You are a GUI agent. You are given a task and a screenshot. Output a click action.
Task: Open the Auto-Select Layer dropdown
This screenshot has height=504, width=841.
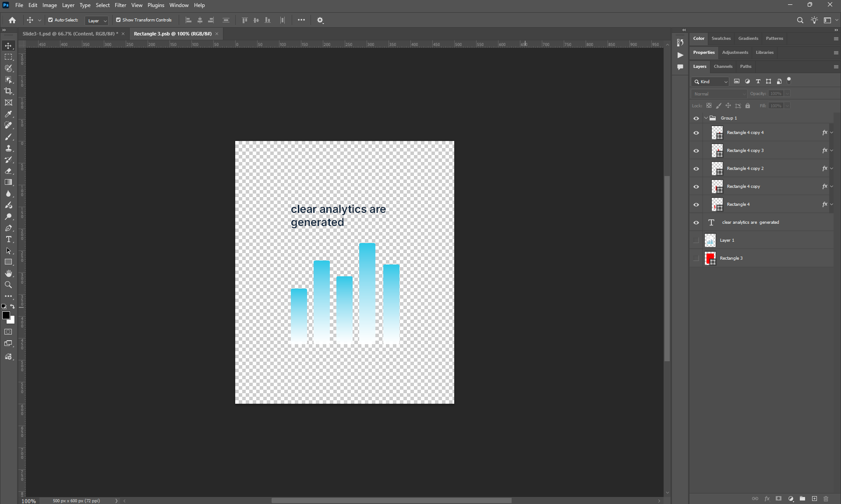point(96,21)
